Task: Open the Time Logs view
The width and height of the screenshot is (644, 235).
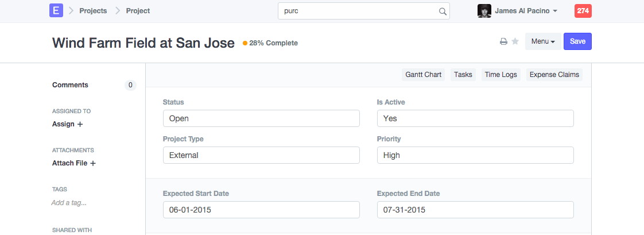Action: pyautogui.click(x=501, y=75)
